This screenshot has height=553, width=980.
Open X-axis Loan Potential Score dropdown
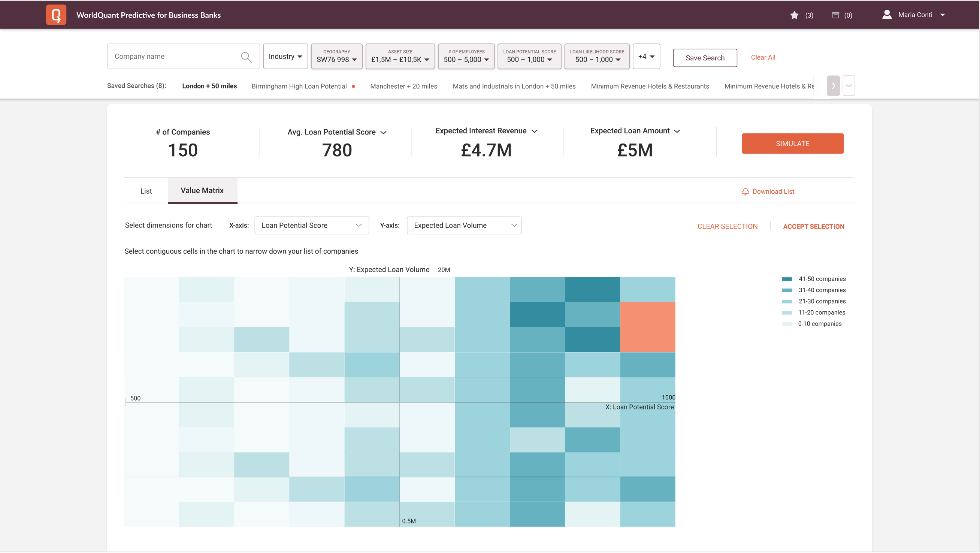(311, 225)
